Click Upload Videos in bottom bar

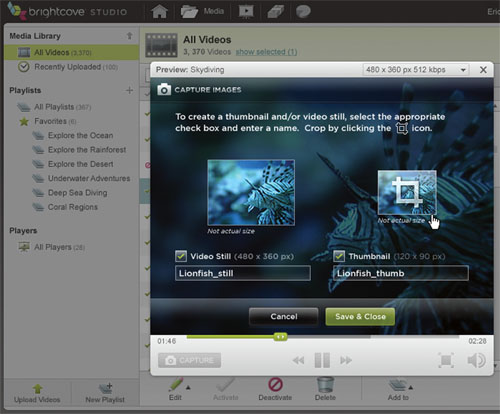[x=37, y=394]
